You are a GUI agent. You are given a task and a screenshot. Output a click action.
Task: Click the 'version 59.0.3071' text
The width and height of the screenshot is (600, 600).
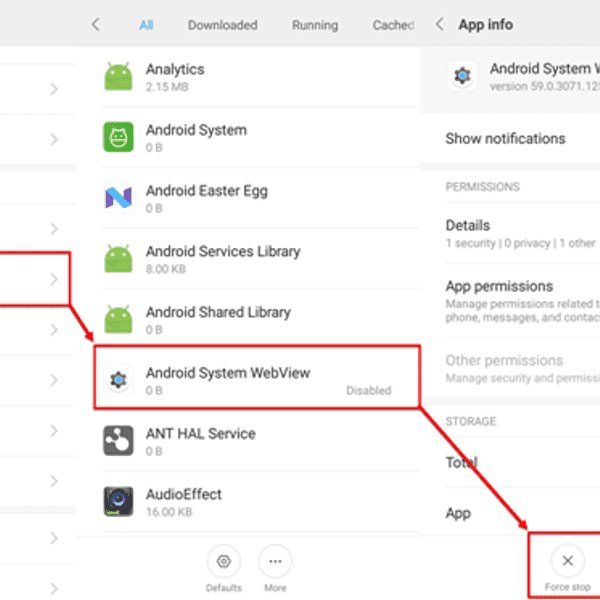point(545,86)
